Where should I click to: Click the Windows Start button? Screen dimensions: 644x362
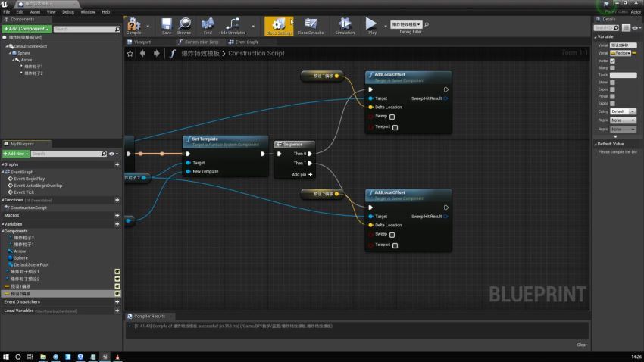pos(6,357)
